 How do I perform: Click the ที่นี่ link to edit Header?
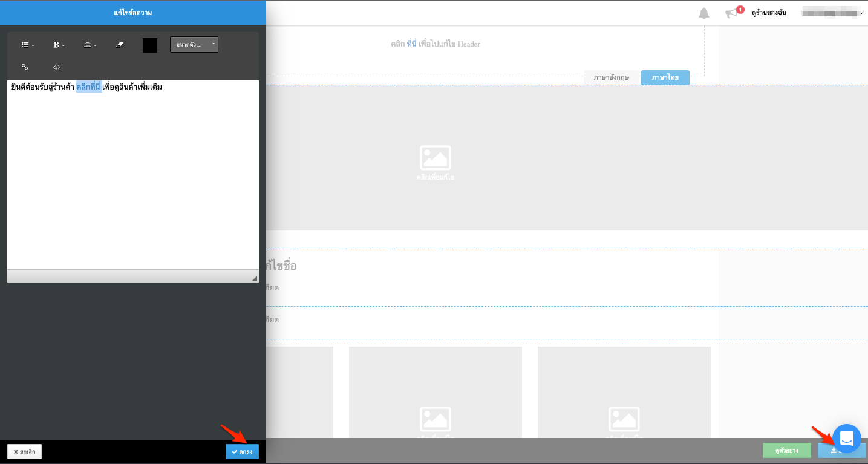pos(411,44)
